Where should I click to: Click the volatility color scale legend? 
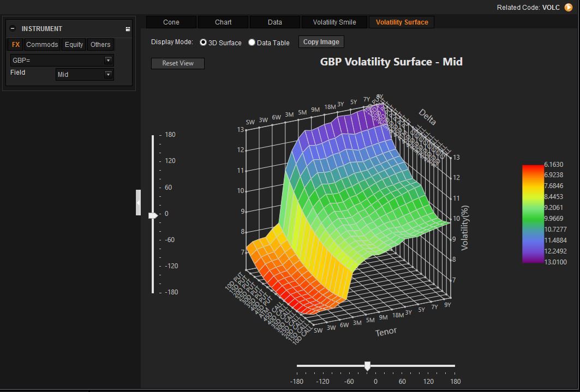533,214
